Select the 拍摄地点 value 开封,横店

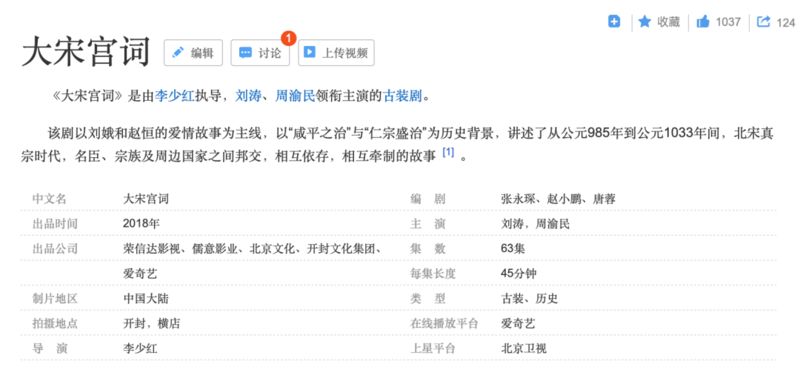pos(152,324)
